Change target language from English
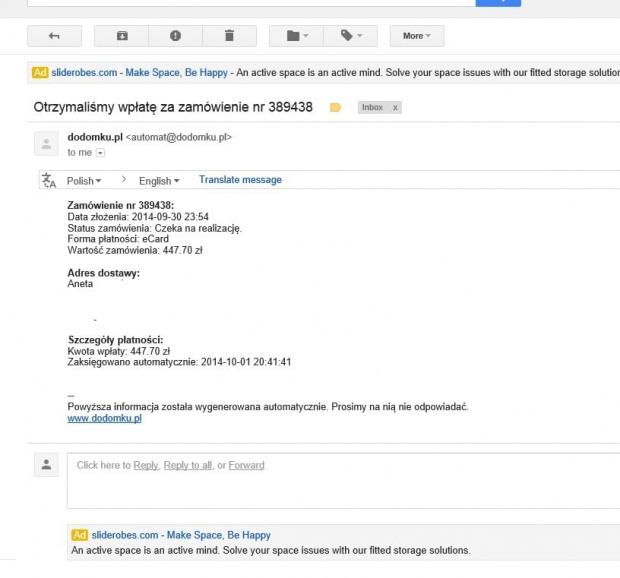This screenshot has width=620, height=578. tap(159, 181)
